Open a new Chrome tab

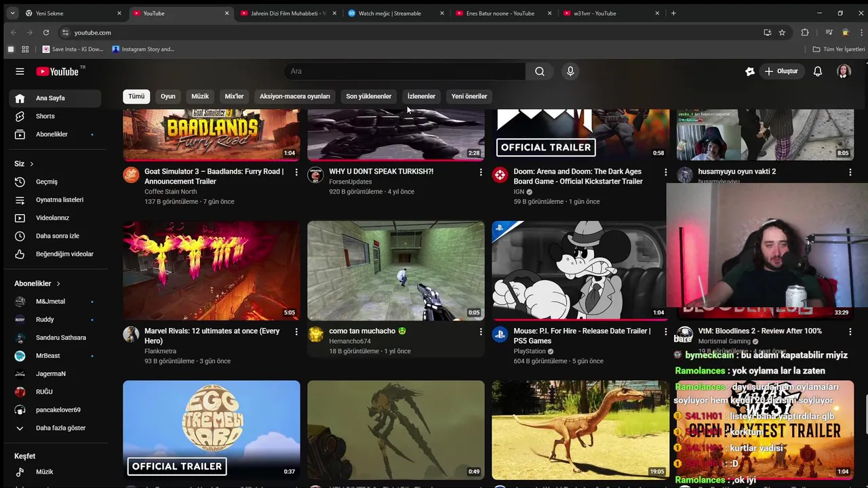point(673,13)
